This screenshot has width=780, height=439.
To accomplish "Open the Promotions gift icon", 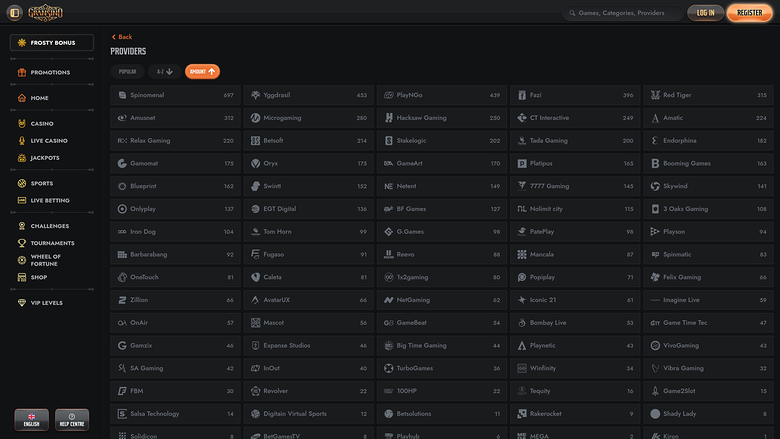I will [22, 73].
